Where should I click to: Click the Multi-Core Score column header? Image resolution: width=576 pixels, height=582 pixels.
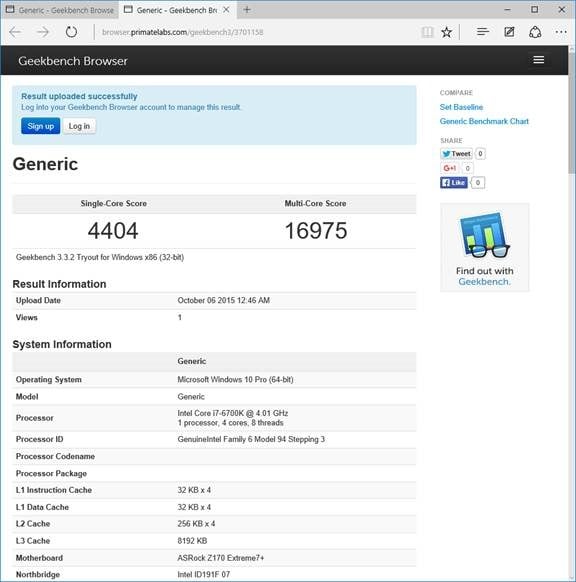315,203
